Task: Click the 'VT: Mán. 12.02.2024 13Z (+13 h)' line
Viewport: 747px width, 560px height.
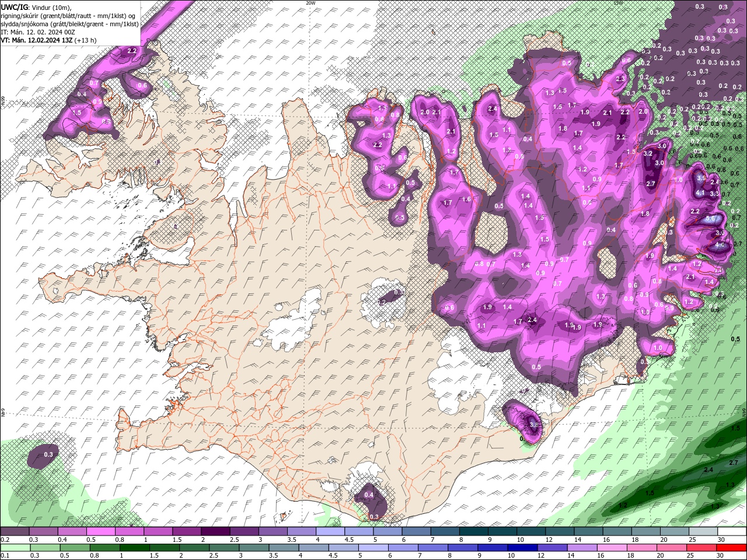Action: click(x=48, y=40)
